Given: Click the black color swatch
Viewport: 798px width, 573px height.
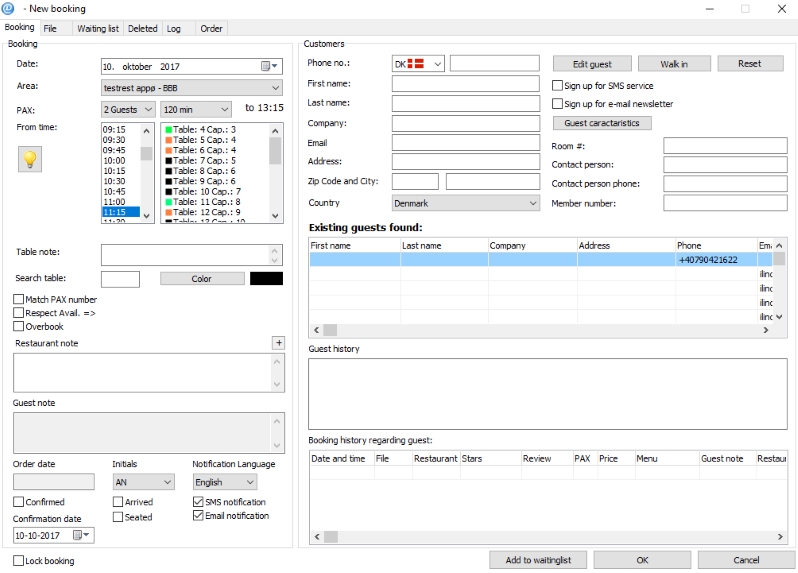Looking at the screenshot, I should point(266,278).
